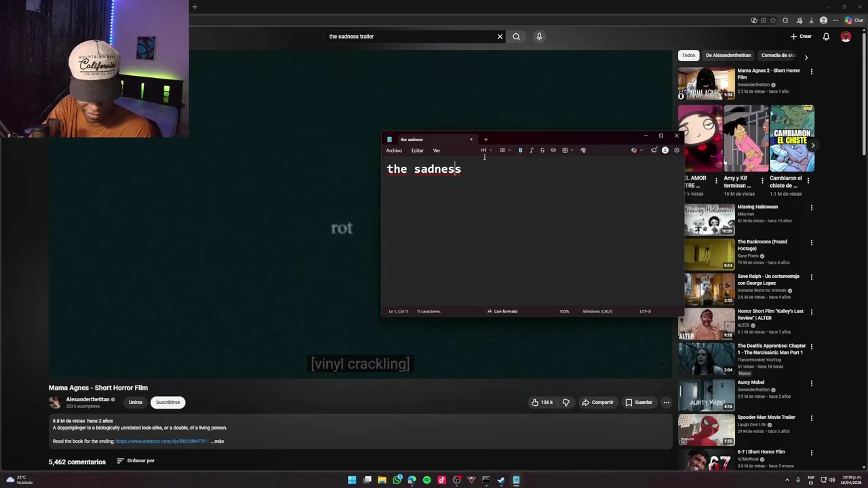
Task: Dislike the Mama Agnes video
Action: tap(566, 403)
